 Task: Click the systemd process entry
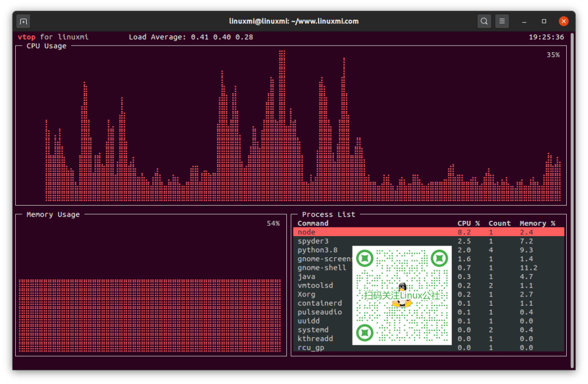coord(313,330)
